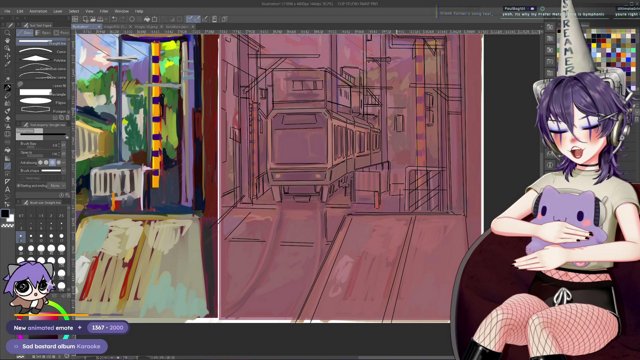The width and height of the screenshot is (640, 360).
Task: Select the Polygon sub tool
Action: click(42, 109)
